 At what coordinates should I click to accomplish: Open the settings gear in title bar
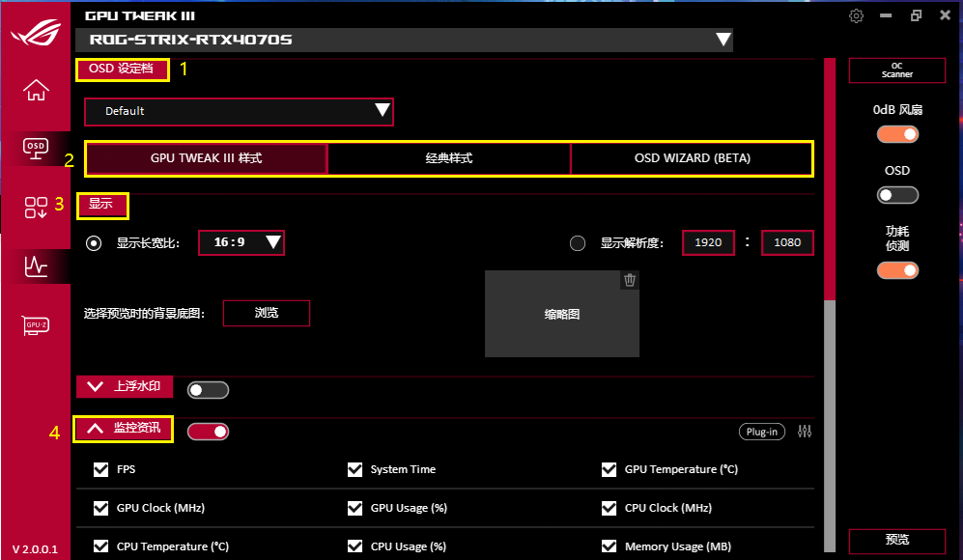click(856, 16)
